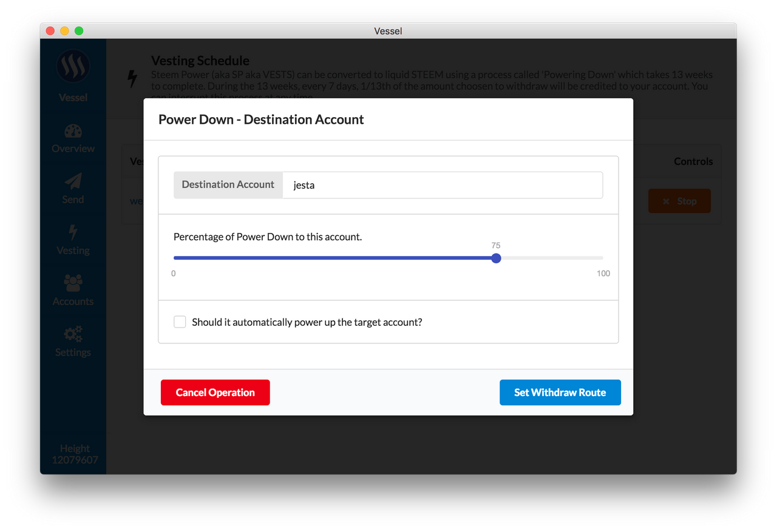
Task: Minimize the Vessel window with yellow button
Action: tap(64, 31)
